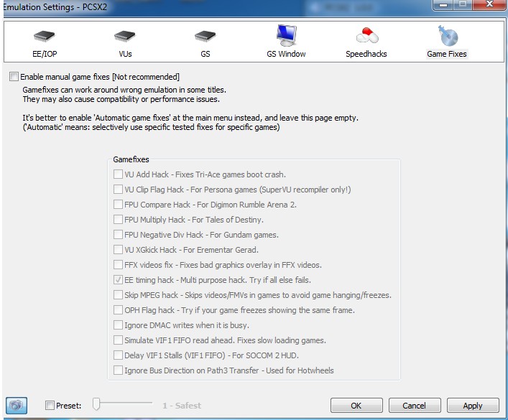
Task: Uncheck the EE timing hack checkbox
Action: 118,279
